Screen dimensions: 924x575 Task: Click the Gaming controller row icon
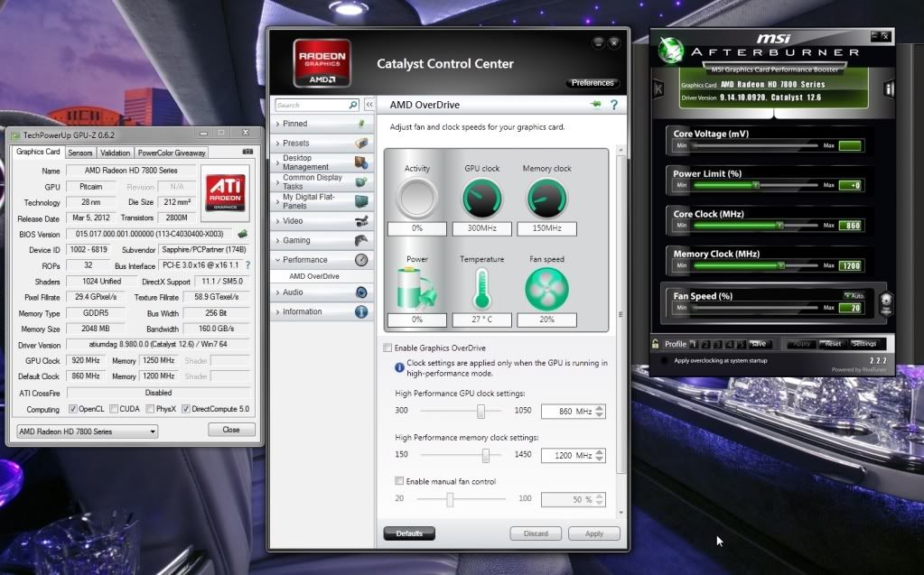pyautogui.click(x=362, y=240)
